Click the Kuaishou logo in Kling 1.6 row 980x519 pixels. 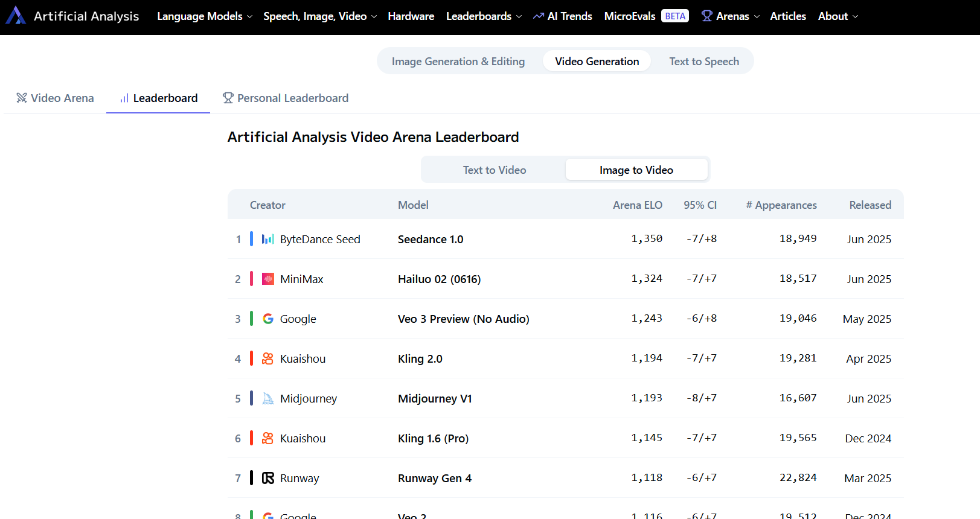(268, 438)
